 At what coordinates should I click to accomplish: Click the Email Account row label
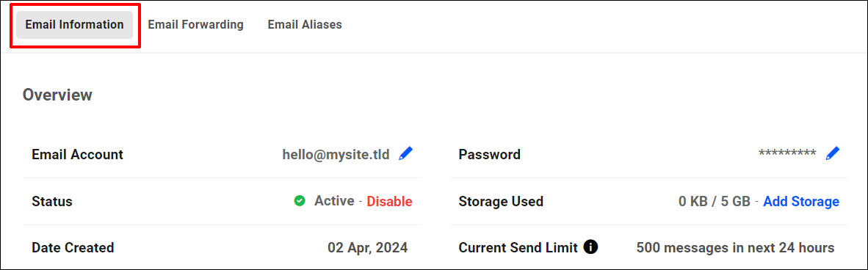[78, 154]
